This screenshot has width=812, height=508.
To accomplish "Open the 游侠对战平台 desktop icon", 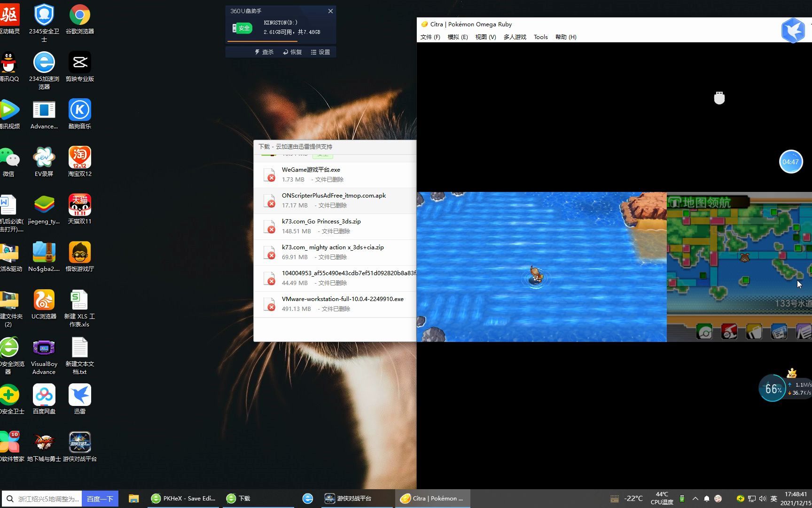I will point(80,447).
